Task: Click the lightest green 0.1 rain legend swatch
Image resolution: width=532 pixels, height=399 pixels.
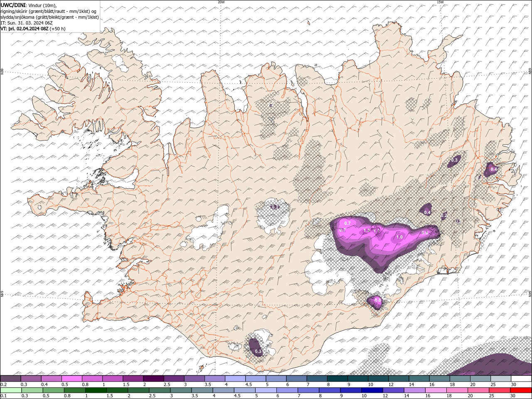Action: pos(11,390)
